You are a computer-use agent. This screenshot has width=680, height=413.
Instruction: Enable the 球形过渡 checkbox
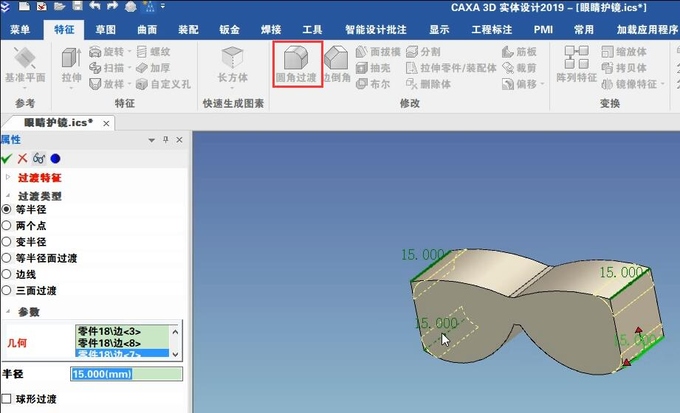[7, 399]
